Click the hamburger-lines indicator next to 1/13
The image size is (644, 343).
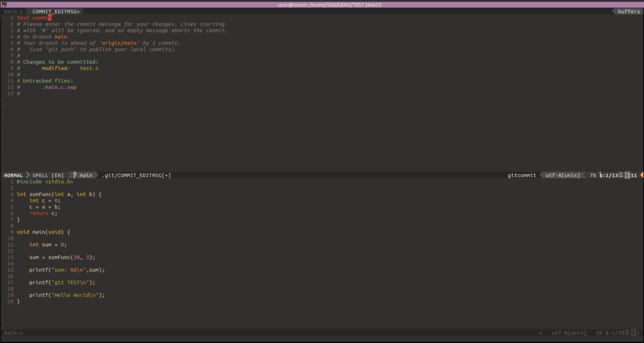click(621, 175)
